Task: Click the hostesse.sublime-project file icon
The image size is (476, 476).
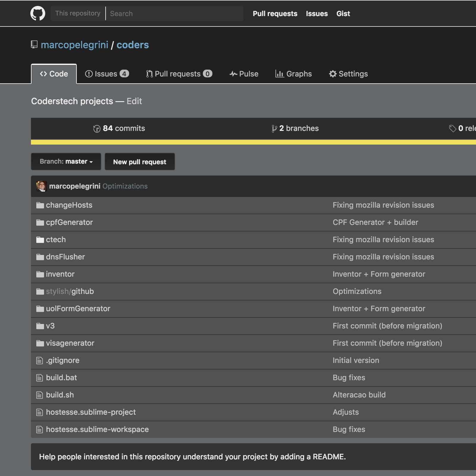Action: [40, 412]
